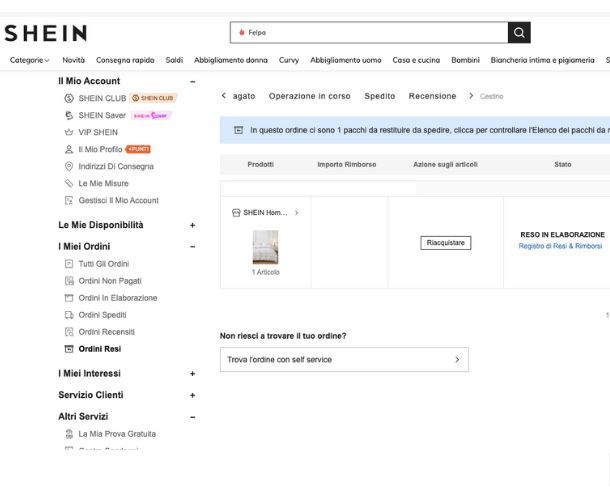Collapse the Il Mio Account section
This screenshot has height=500, width=610.
tap(193, 81)
